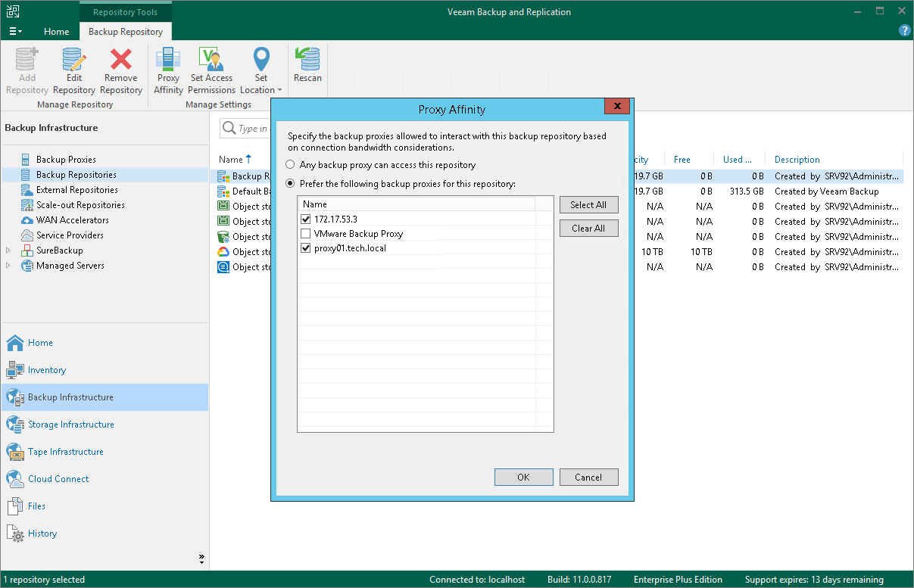
Task: Click the Veeam application icon in the title bar
Action: pos(13,12)
